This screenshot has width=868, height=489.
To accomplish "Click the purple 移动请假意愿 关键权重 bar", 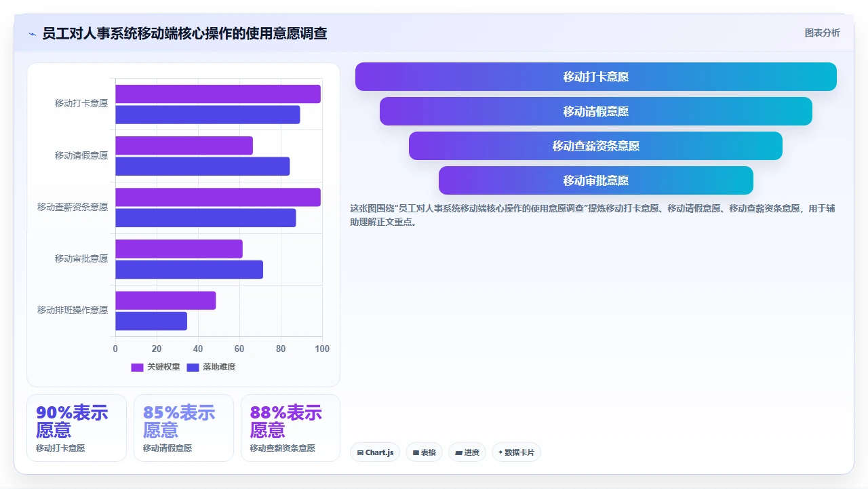I will point(184,145).
